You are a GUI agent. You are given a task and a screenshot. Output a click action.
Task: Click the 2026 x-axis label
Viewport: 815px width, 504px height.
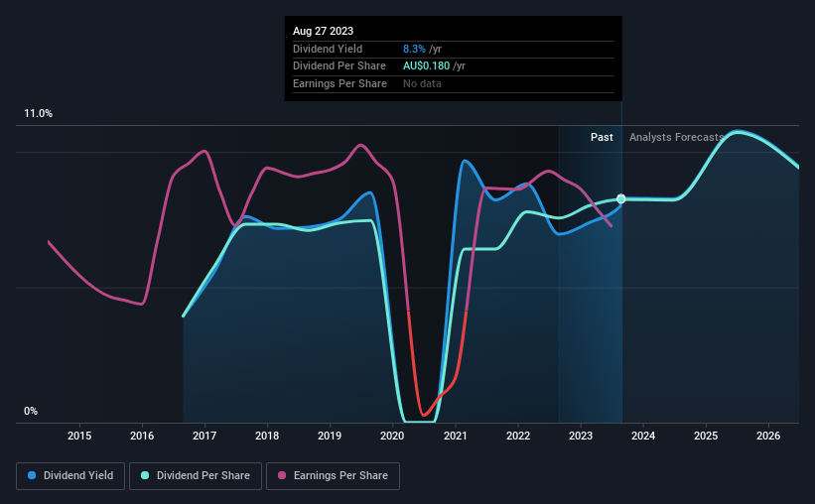coord(768,436)
